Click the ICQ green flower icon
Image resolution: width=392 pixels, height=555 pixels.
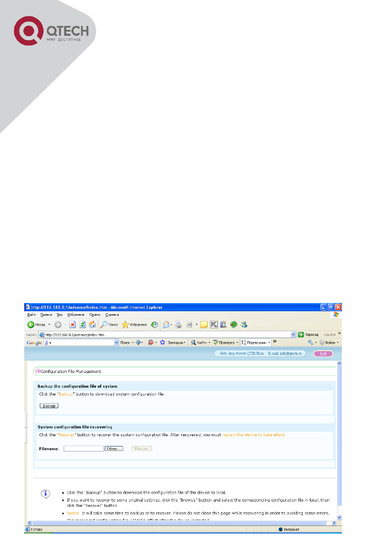(234, 324)
